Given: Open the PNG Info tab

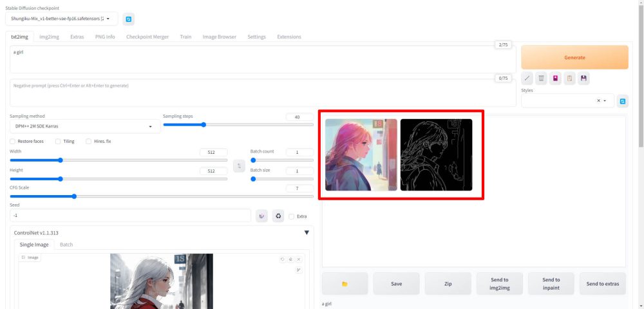Looking at the screenshot, I should 105,37.
